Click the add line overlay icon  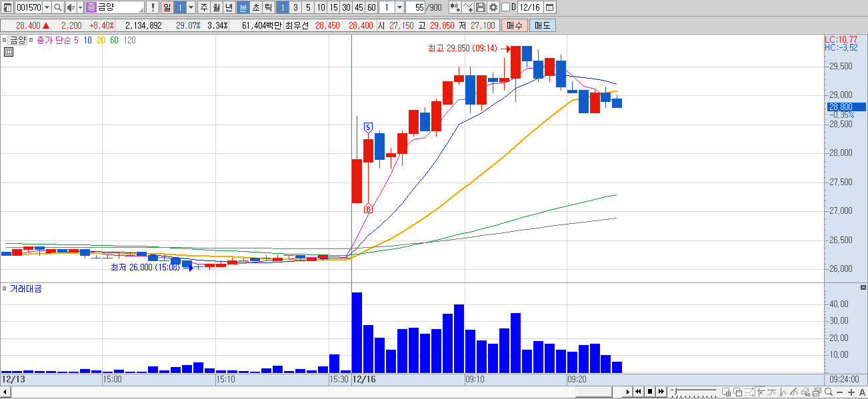click(x=467, y=8)
